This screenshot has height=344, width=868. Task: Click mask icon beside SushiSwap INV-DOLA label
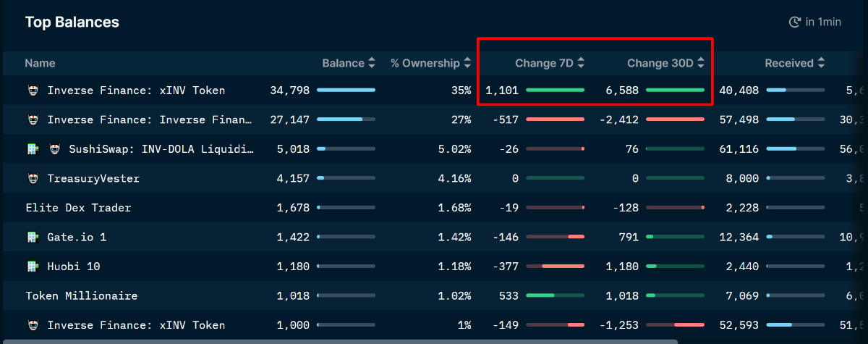pyautogui.click(x=54, y=149)
